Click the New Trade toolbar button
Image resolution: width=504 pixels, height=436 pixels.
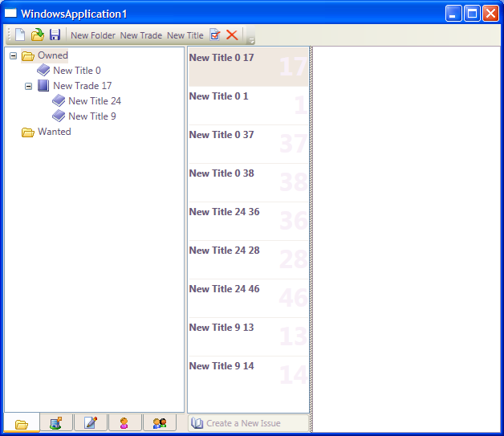click(141, 35)
